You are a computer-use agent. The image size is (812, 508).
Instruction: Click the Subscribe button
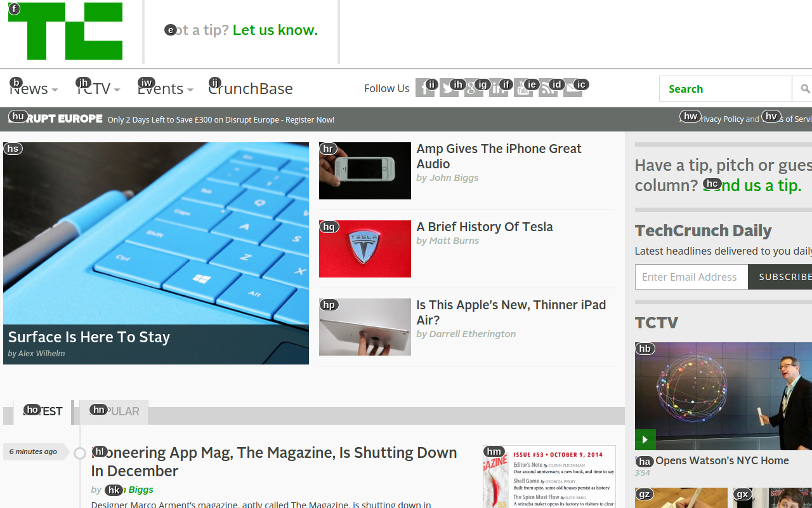(780, 277)
